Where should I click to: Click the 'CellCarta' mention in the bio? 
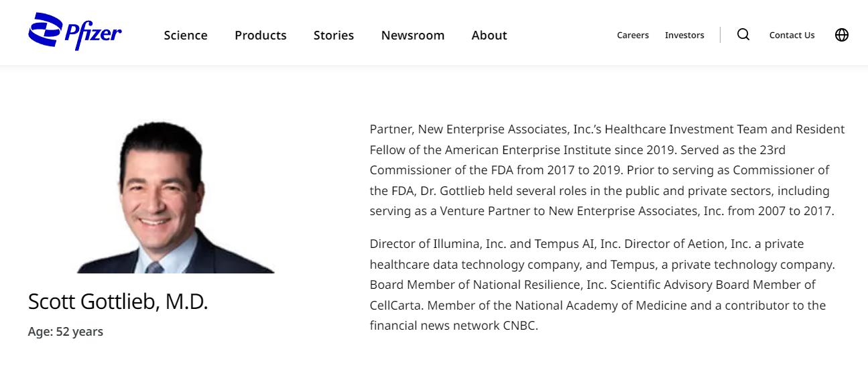click(395, 306)
